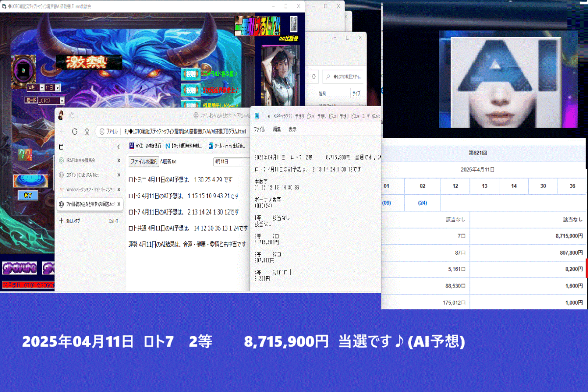
Task: Click the girl portrait image
Action: 280,75
